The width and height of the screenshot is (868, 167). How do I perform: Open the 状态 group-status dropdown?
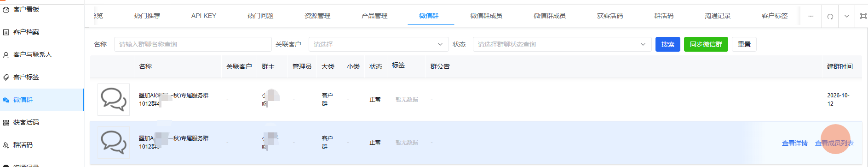(562, 44)
